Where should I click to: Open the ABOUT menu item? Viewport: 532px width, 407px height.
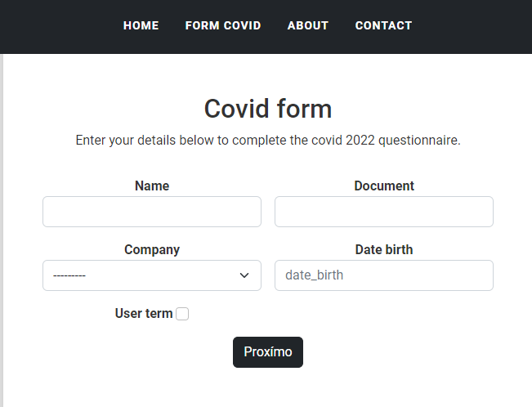click(x=308, y=25)
